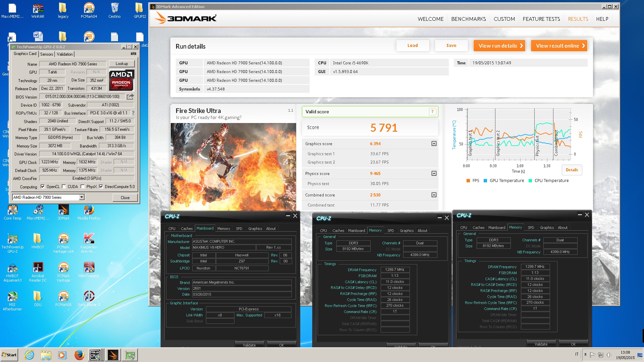Image resolution: width=644 pixels, height=362 pixels.
Task: Click GPU-Z screenshot camera icon
Action: pyautogui.click(x=133, y=54)
